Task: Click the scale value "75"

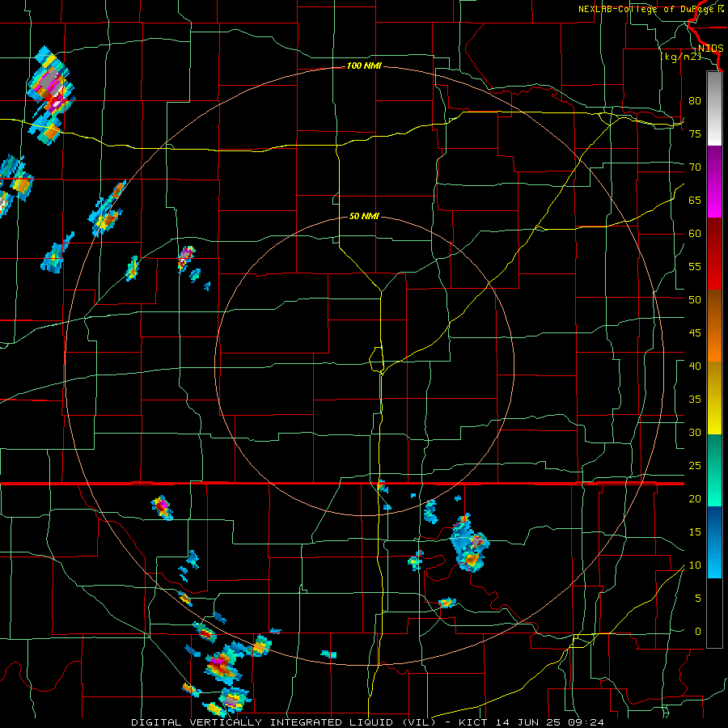Action: click(695, 133)
